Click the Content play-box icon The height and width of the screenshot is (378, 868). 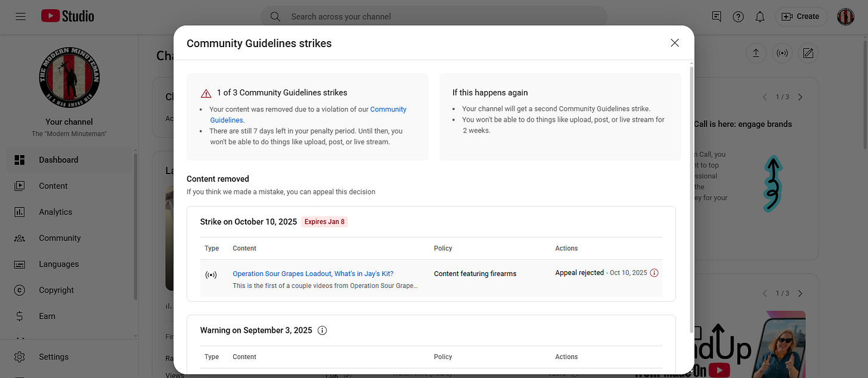(20, 186)
